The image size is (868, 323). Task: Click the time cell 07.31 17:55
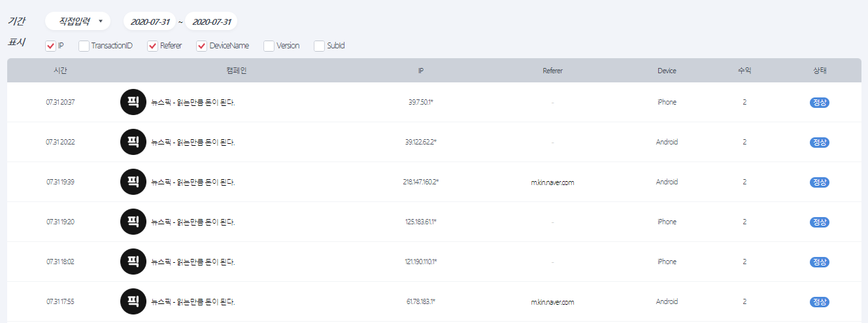[x=60, y=302]
